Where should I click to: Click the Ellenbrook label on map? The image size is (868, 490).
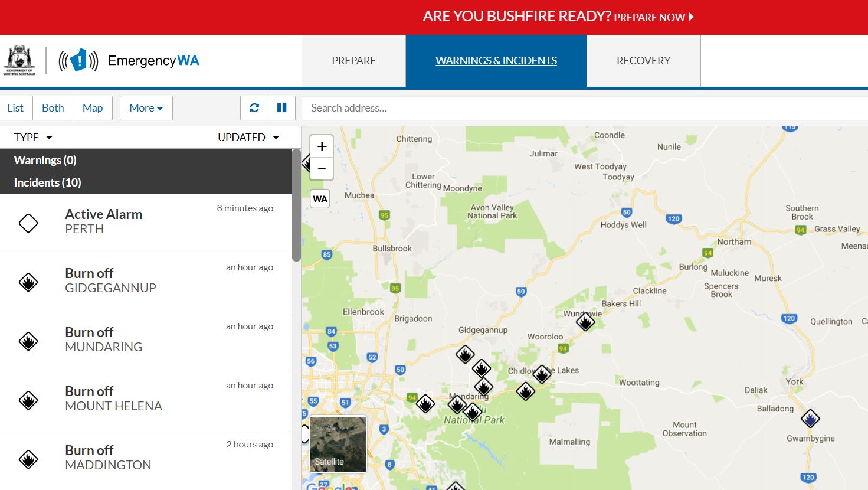(363, 312)
